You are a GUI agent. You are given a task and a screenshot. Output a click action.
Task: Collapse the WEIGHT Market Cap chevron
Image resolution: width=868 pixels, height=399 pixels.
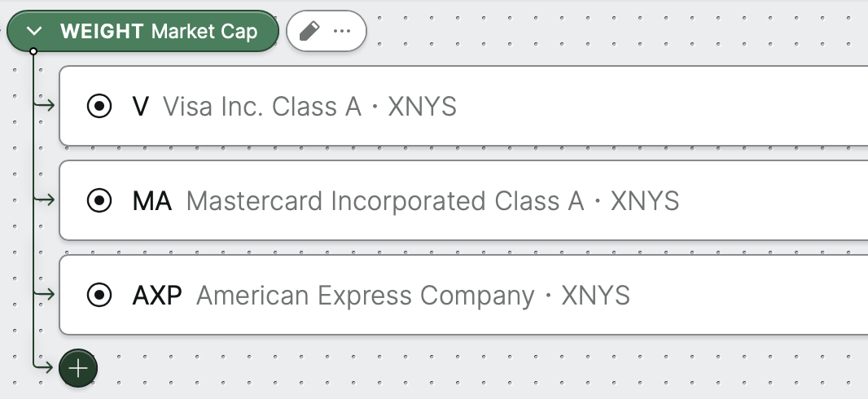(x=34, y=31)
